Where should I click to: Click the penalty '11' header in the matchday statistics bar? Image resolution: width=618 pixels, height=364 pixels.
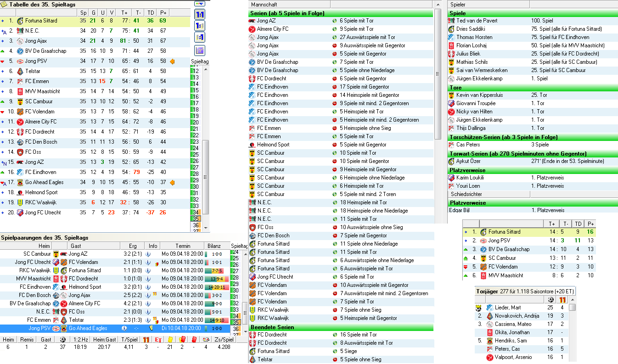(146, 340)
